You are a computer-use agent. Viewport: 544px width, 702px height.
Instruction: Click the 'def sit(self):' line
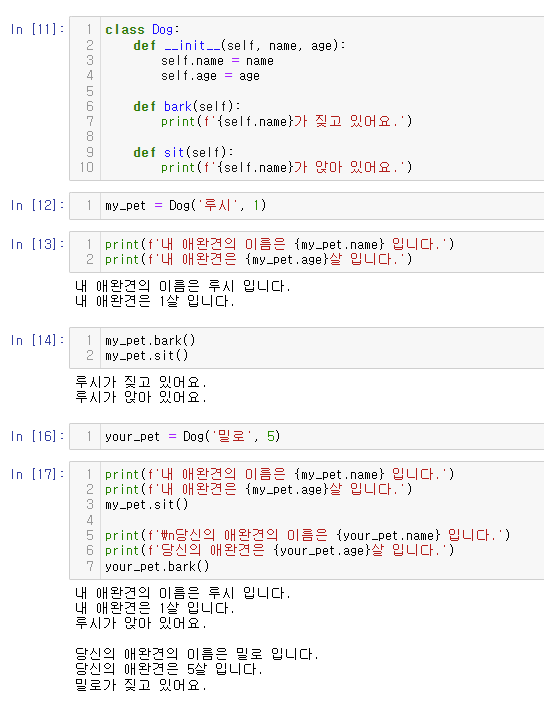(x=184, y=153)
